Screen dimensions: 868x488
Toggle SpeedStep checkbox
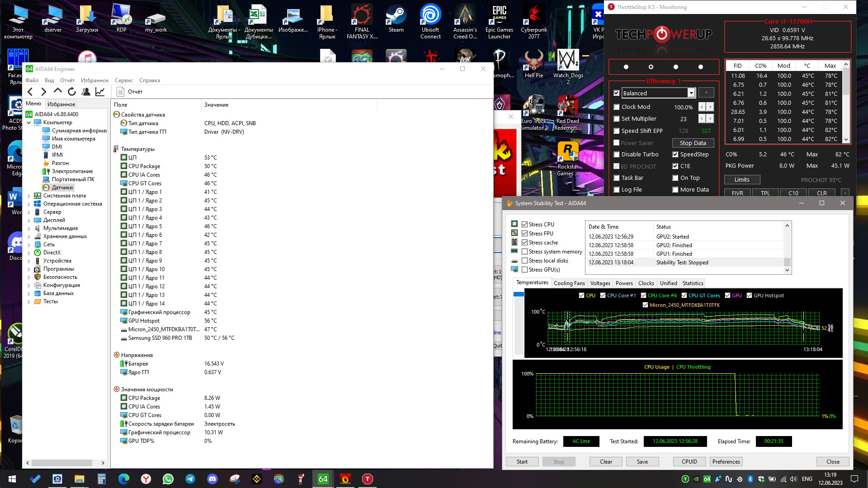pos(675,155)
